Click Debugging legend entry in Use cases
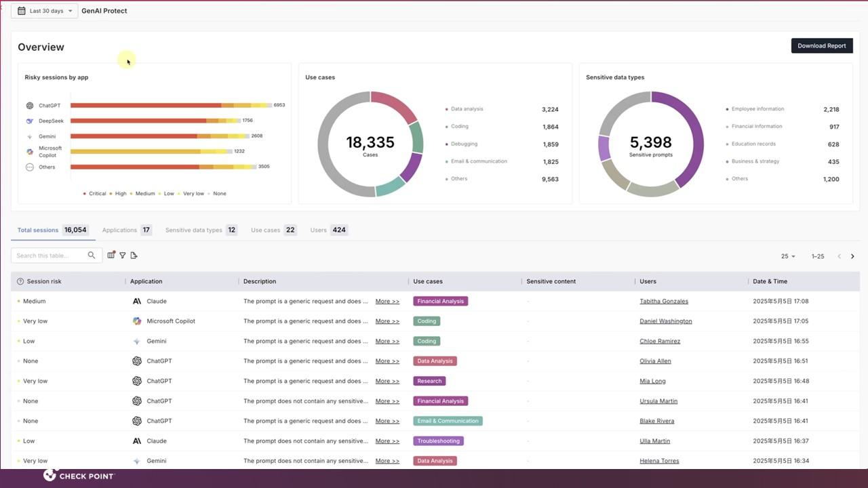 coord(502,144)
